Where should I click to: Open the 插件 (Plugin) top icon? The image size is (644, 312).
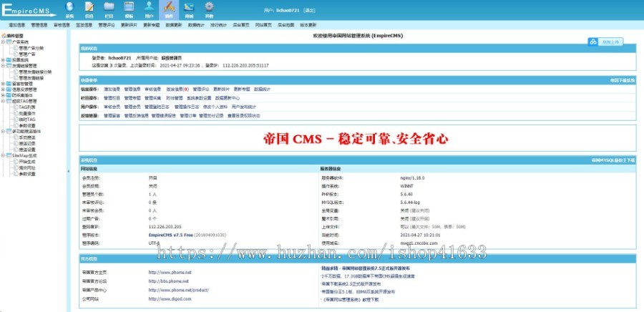pyautogui.click(x=169, y=9)
